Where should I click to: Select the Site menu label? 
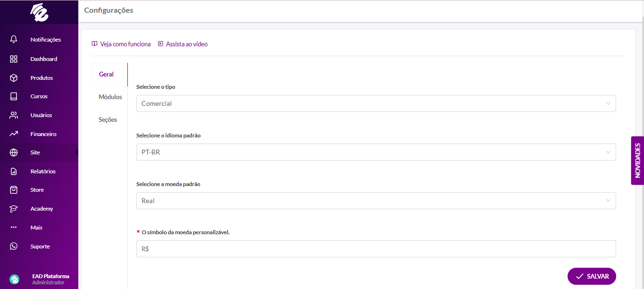(x=35, y=153)
